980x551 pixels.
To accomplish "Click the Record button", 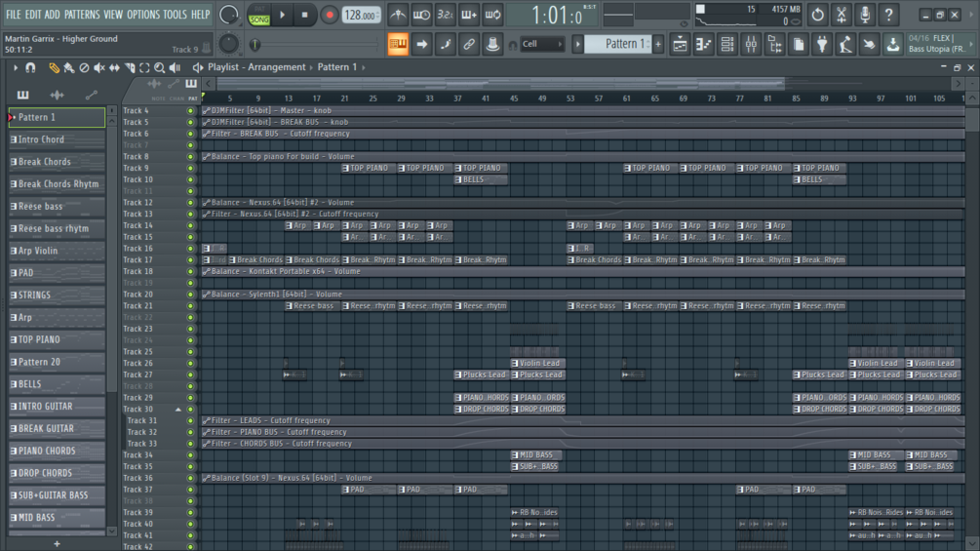I will click(329, 15).
